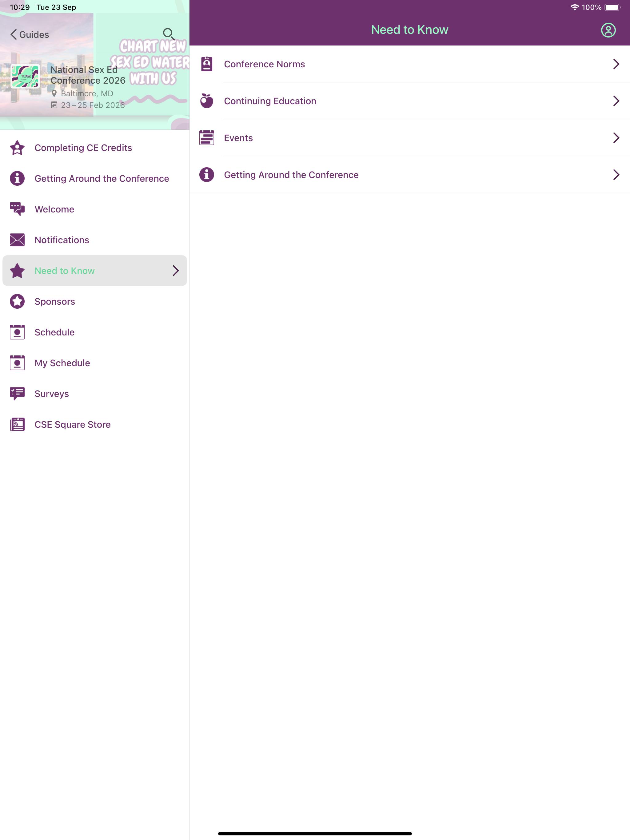
Task: Tap the My Schedule calendar icon
Action: coord(17,363)
